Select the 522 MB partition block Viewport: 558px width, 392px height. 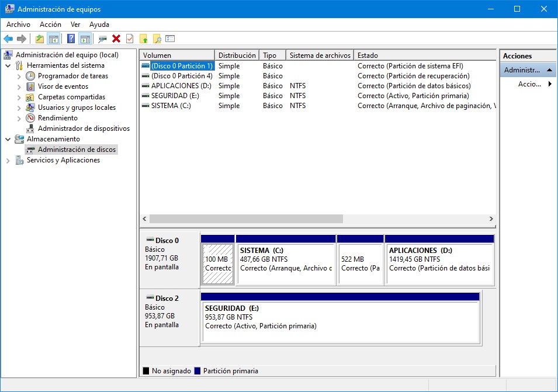360,263
